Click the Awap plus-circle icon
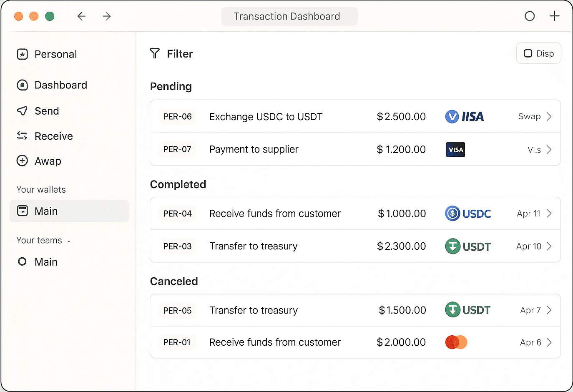Image resolution: width=573 pixels, height=392 pixels. [22, 161]
